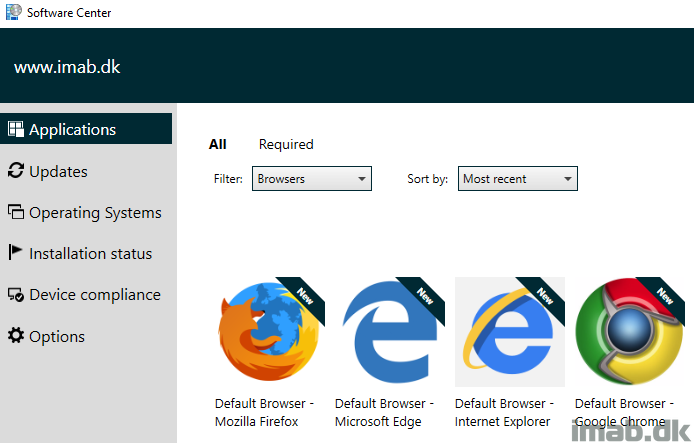View Installation status page
The image size is (694, 443).
coord(90,254)
